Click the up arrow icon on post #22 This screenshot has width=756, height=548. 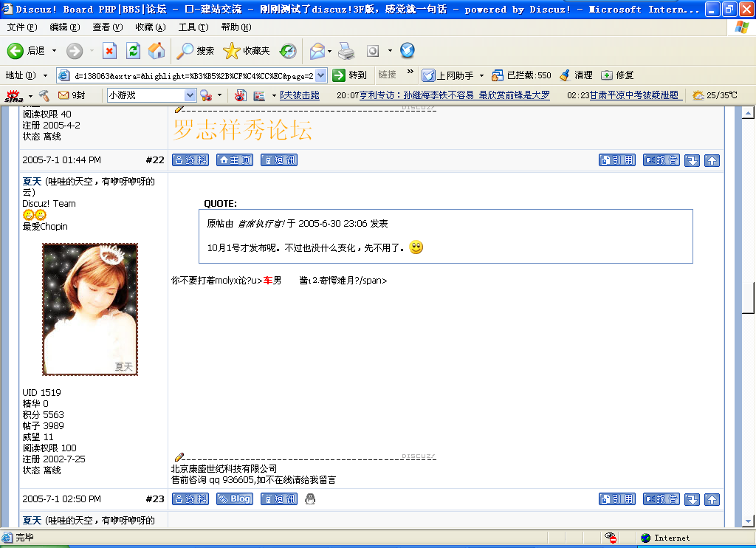[x=712, y=161]
